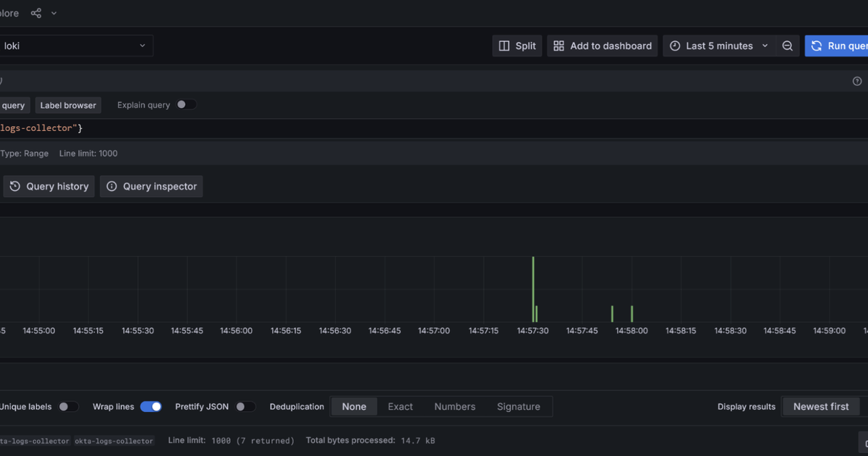Screen dimensions: 868x456
Task: Click the query row help icon
Action: [857, 81]
